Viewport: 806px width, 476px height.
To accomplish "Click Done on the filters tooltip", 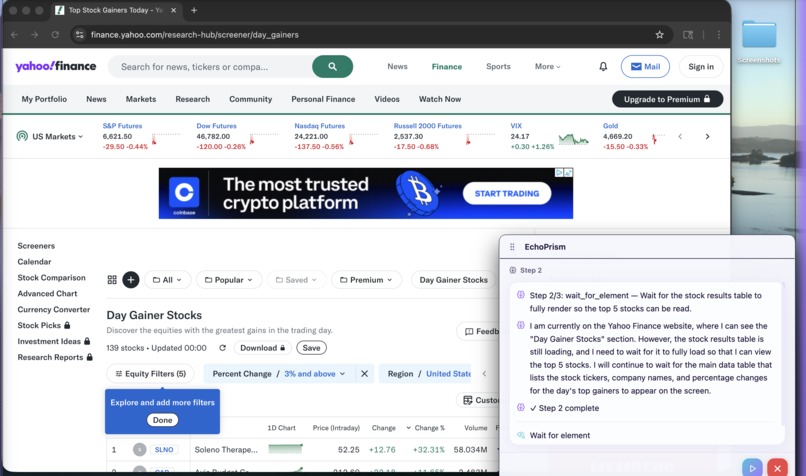I will click(162, 420).
